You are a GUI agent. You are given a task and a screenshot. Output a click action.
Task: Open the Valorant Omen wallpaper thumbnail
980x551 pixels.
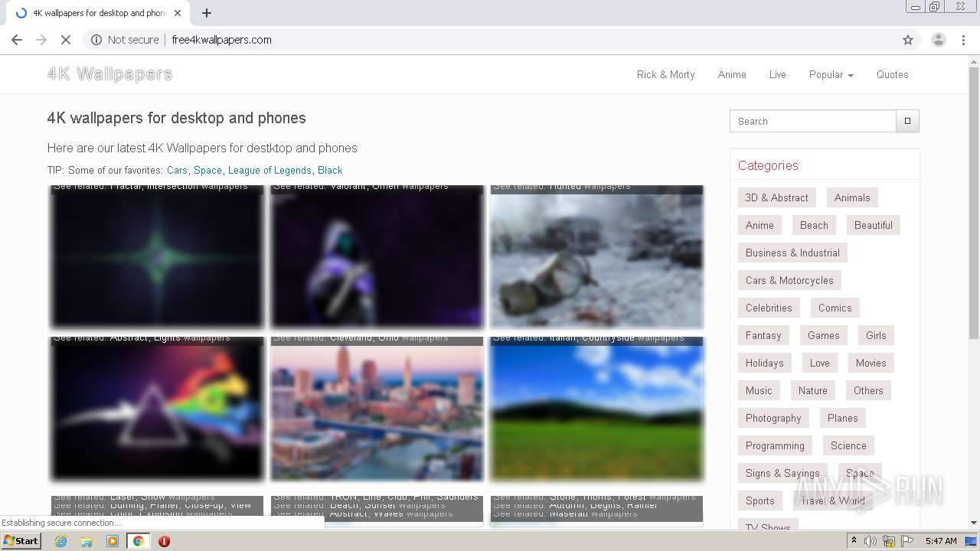pos(377,256)
